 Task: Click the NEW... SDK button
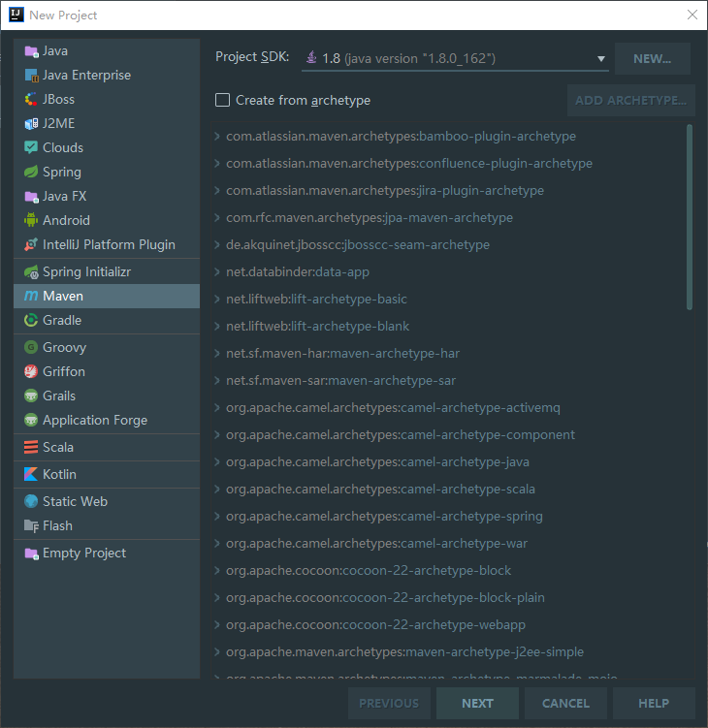point(652,58)
